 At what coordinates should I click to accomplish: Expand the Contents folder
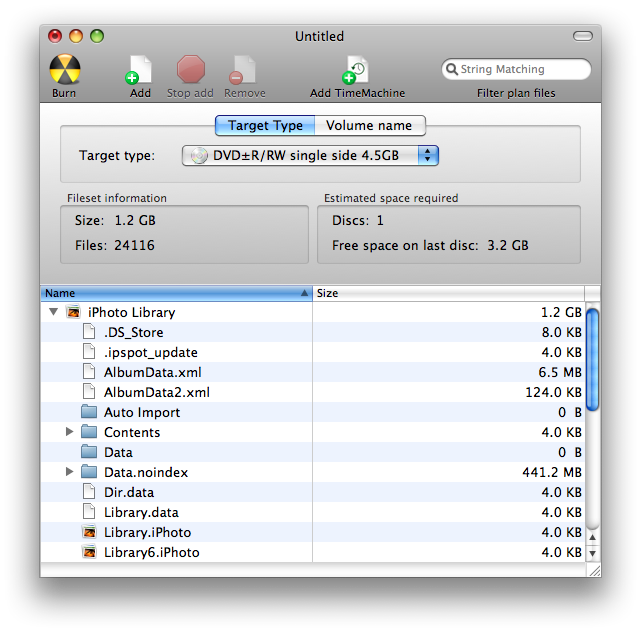coord(69,432)
